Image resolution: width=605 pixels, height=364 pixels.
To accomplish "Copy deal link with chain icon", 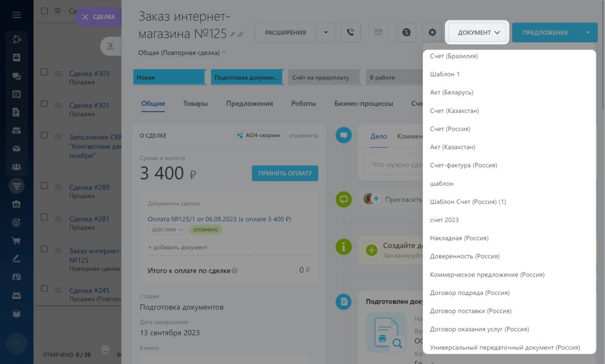I will (240, 35).
